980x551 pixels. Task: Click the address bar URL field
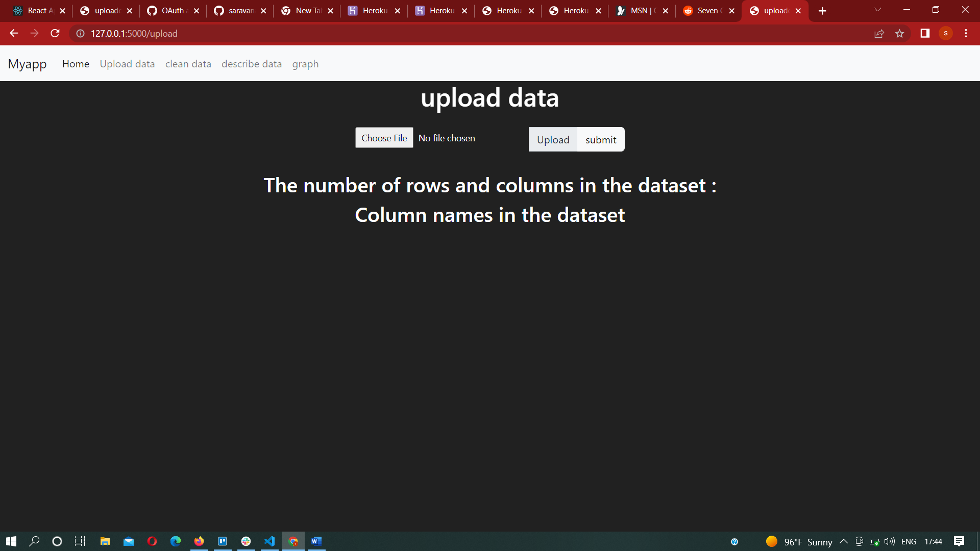pyautogui.click(x=357, y=33)
